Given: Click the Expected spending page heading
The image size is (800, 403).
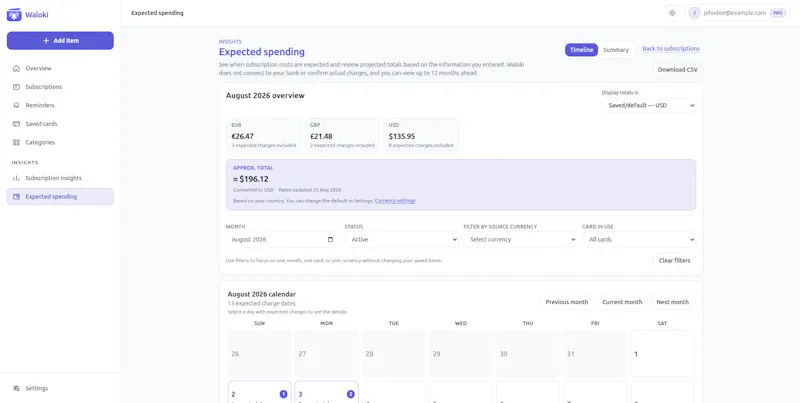Looking at the screenshot, I should pos(262,52).
